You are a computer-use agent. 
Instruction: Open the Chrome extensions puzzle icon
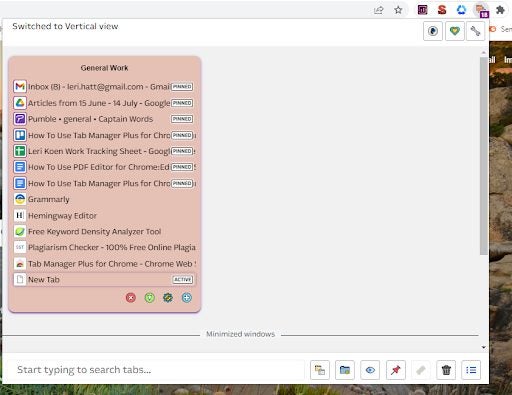pos(500,10)
